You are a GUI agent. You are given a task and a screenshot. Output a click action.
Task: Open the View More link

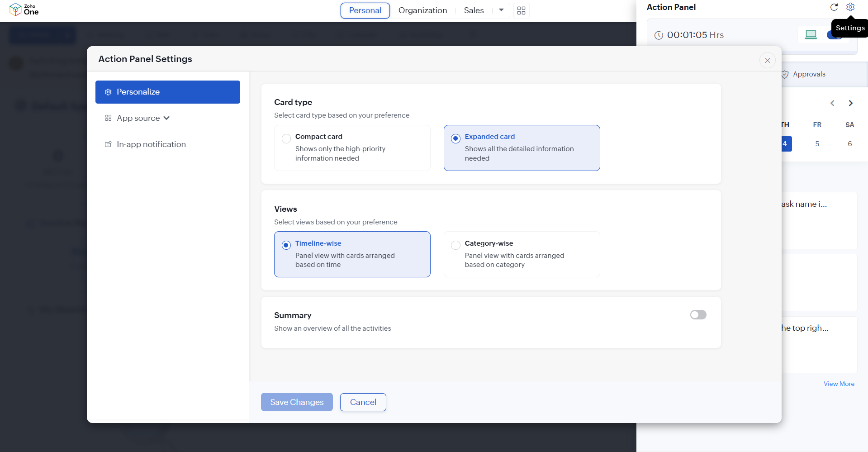pyautogui.click(x=839, y=384)
